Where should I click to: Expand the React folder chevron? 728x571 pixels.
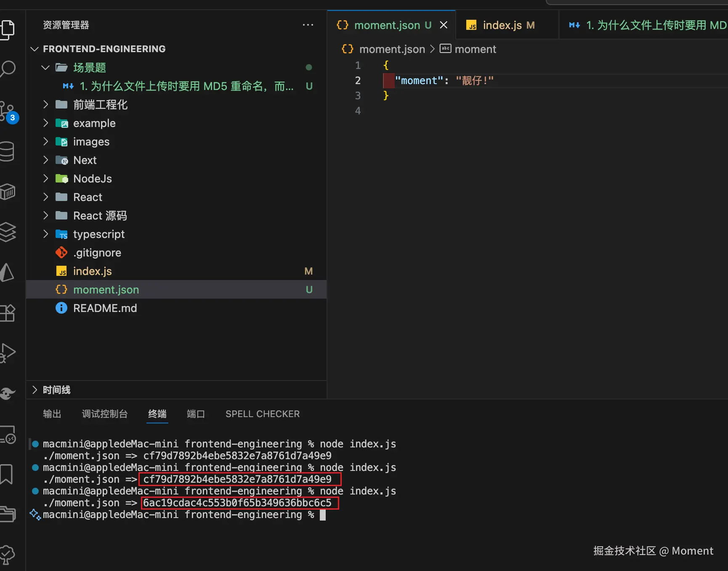point(45,197)
